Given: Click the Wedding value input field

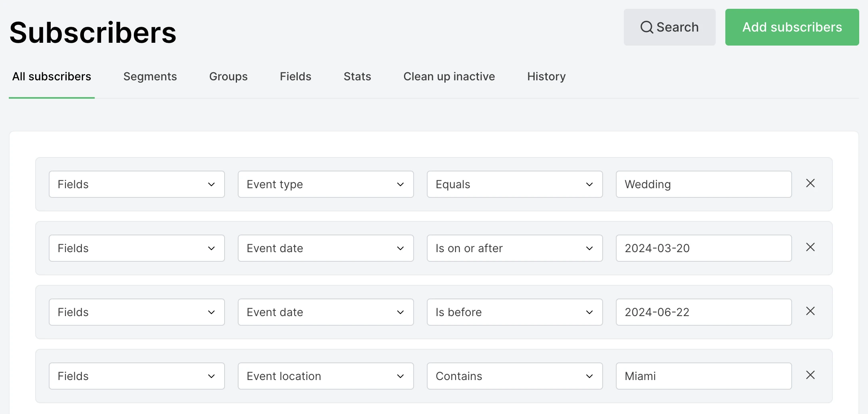Looking at the screenshot, I should 703,184.
